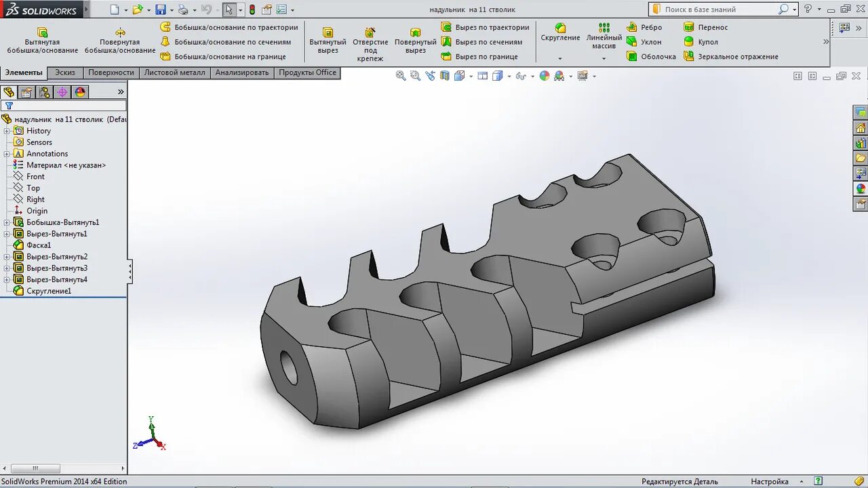The image size is (868, 488).
Task: Open file properties icon in top toolbar
Action: pos(267,9)
